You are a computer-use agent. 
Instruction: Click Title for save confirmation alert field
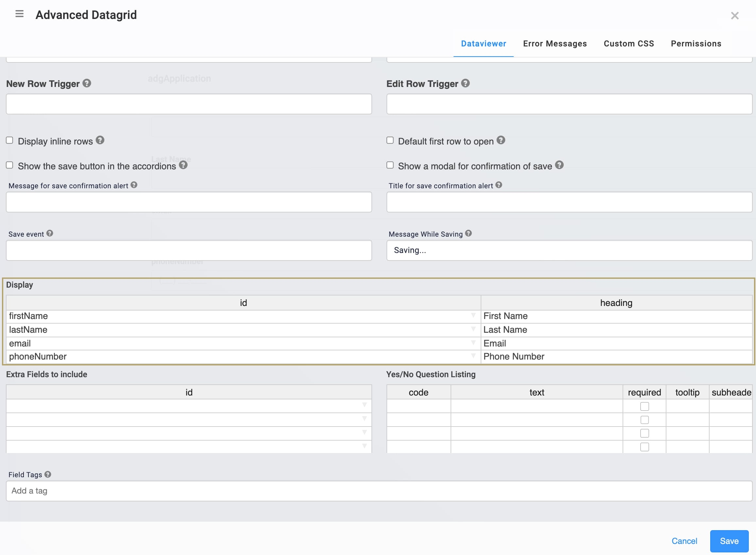pyautogui.click(x=569, y=202)
